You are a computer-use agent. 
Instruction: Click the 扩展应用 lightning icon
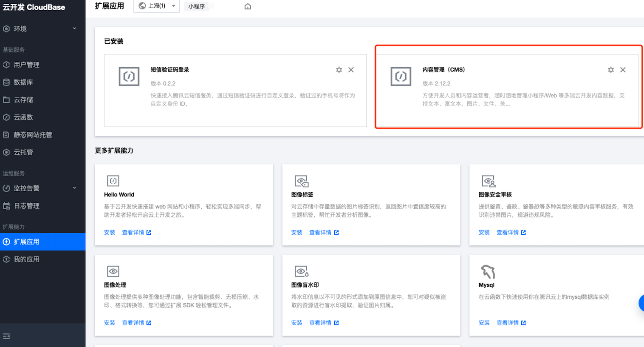(x=6, y=242)
